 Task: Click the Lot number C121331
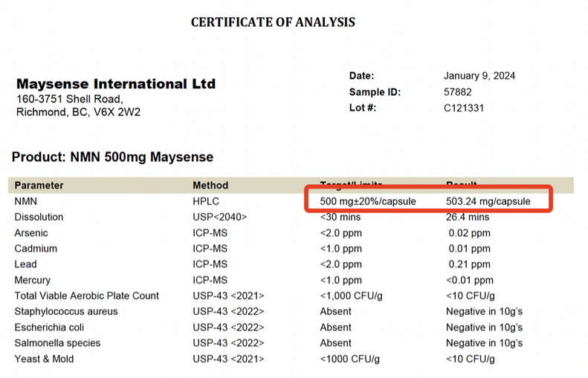(x=463, y=108)
